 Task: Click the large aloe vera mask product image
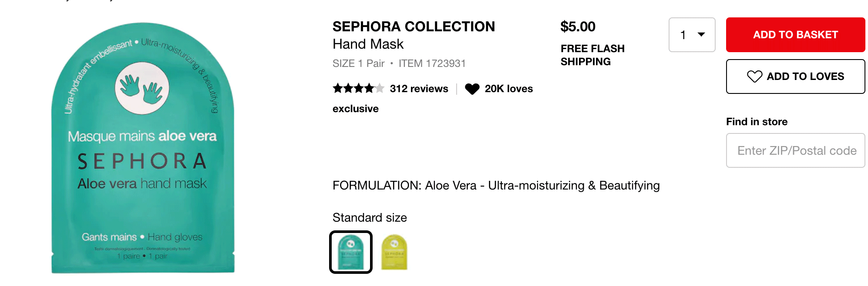pyautogui.click(x=143, y=148)
